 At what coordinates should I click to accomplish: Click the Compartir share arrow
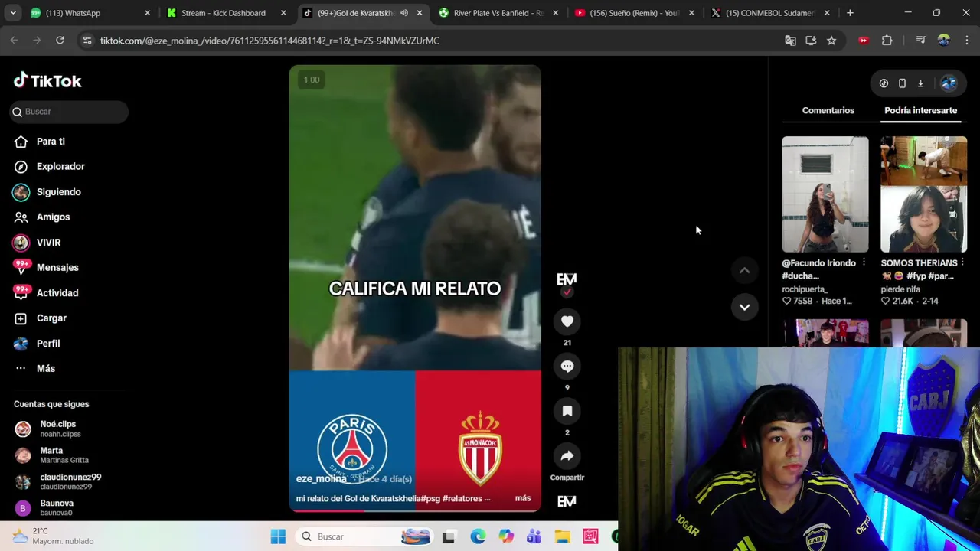point(567,457)
